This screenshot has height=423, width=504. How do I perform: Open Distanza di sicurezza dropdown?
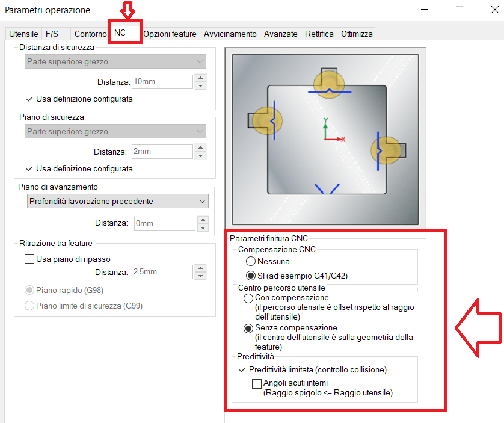pyautogui.click(x=115, y=61)
